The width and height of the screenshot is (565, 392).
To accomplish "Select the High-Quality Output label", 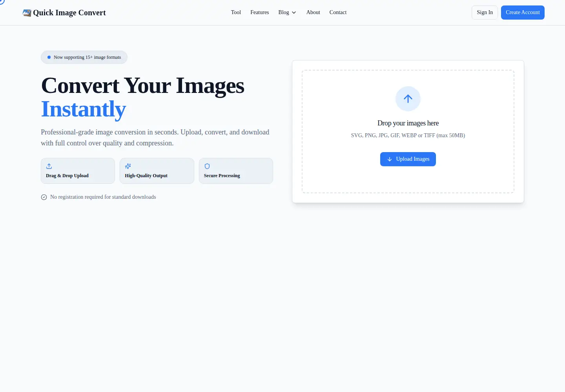I will click(146, 176).
